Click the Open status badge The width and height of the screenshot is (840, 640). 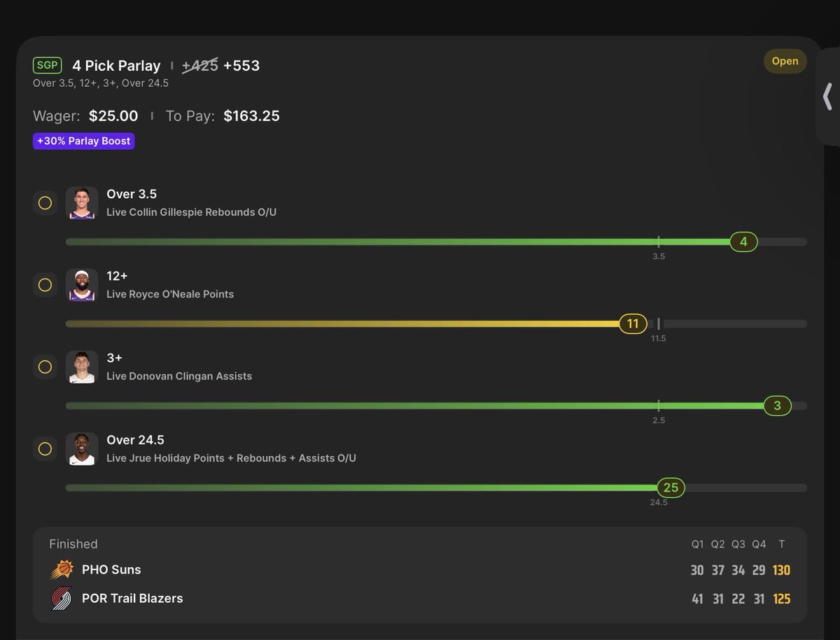785,61
